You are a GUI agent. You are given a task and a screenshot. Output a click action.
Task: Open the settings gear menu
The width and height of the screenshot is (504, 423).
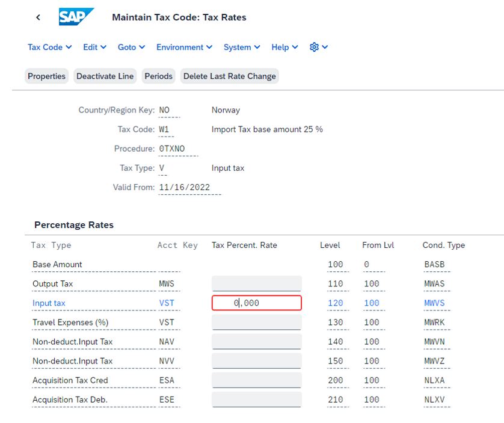314,47
